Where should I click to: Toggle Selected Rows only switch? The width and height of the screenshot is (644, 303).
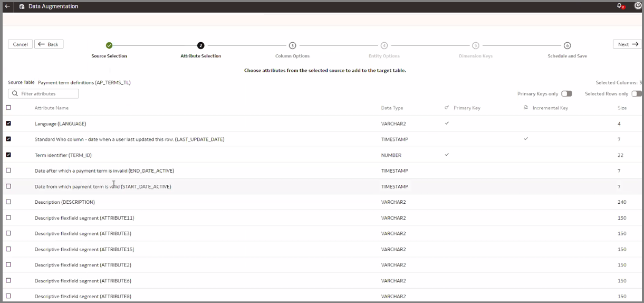pyautogui.click(x=637, y=93)
